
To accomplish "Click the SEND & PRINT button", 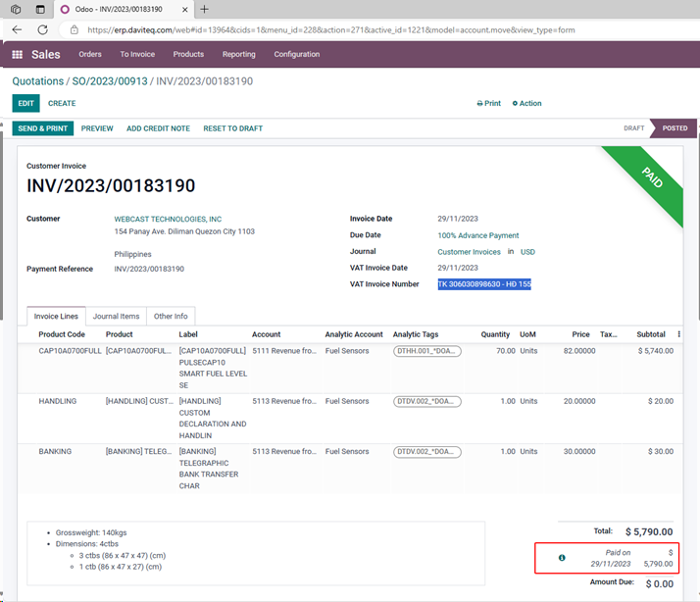I will (x=42, y=128).
